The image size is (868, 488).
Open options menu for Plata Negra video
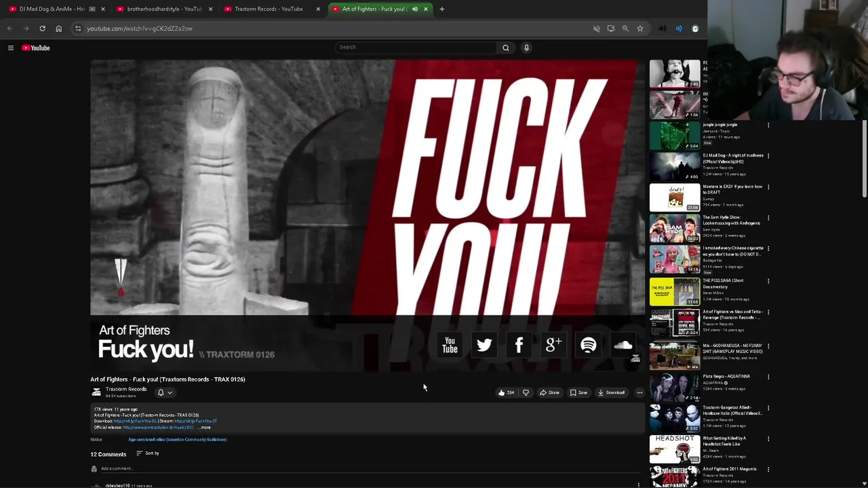click(768, 377)
